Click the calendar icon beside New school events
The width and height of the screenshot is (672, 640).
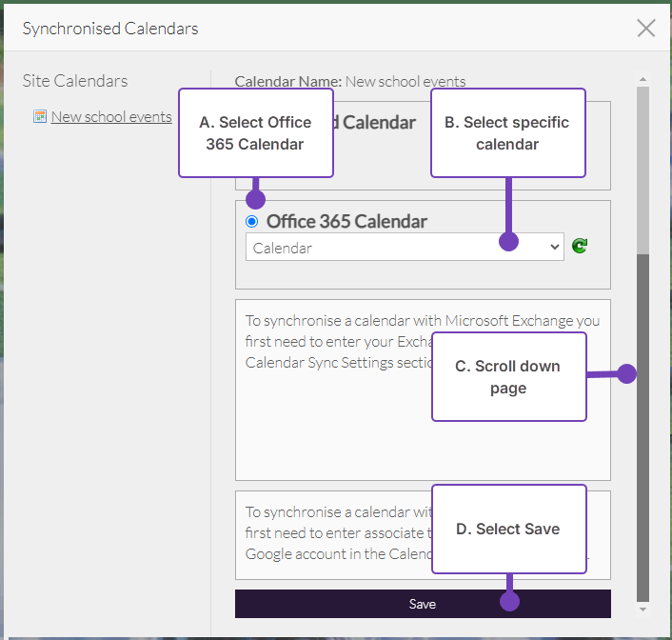pyautogui.click(x=40, y=117)
